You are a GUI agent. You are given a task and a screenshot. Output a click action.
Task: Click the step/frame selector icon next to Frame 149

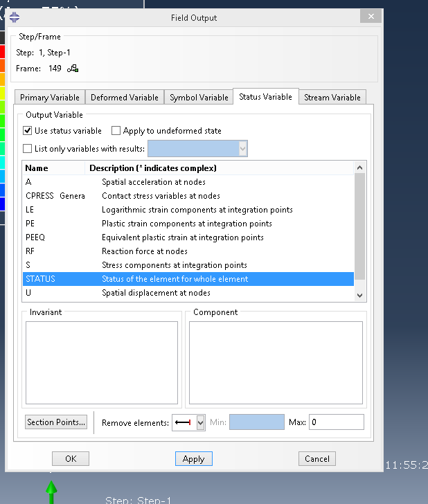point(73,69)
